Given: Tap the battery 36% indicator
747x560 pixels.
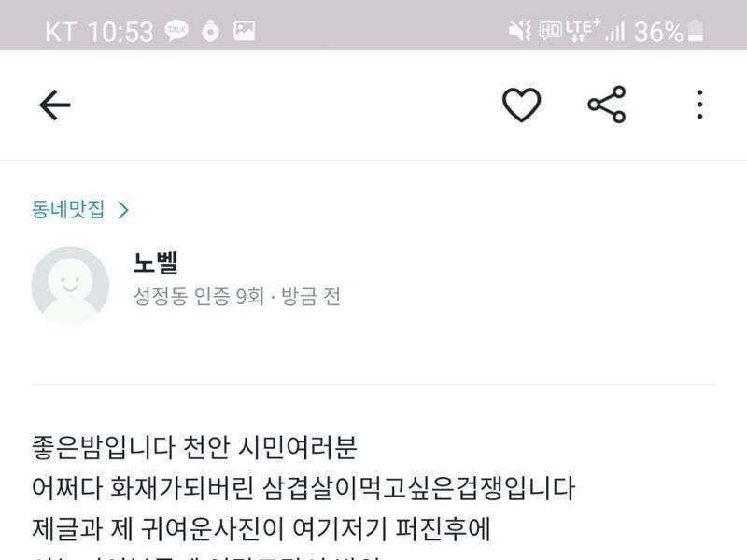Looking at the screenshot, I should click(x=669, y=32).
